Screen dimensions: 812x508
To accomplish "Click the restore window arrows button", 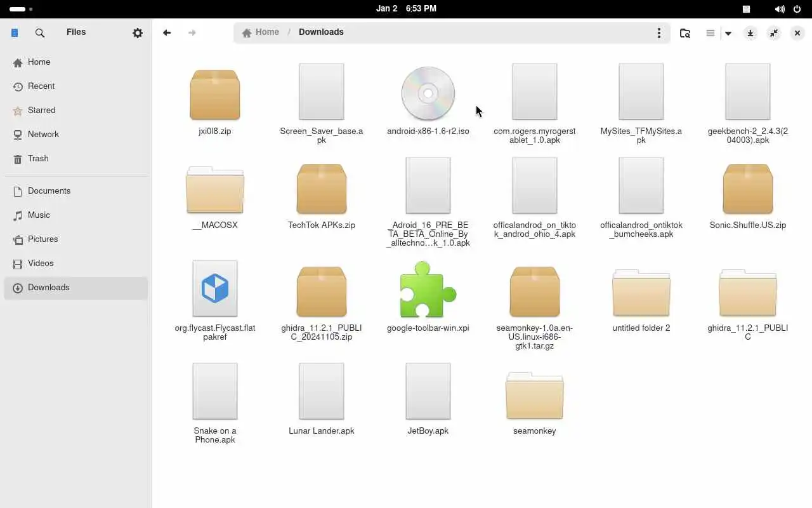I will click(x=774, y=33).
